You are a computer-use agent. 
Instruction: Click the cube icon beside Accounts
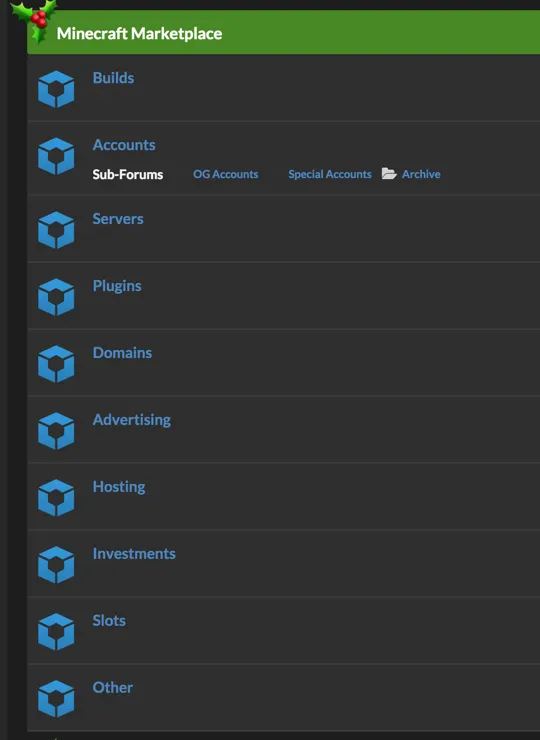[56, 156]
